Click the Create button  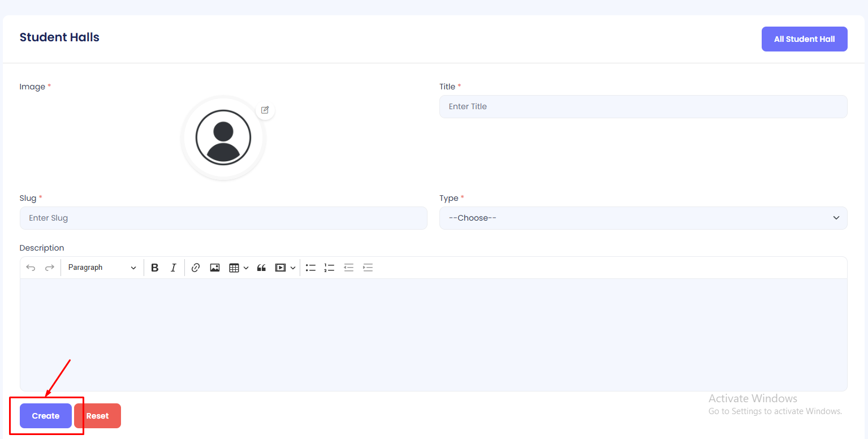pos(46,416)
